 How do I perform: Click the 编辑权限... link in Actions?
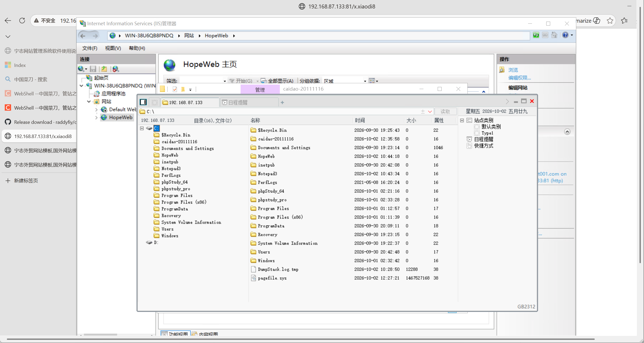click(x=519, y=78)
